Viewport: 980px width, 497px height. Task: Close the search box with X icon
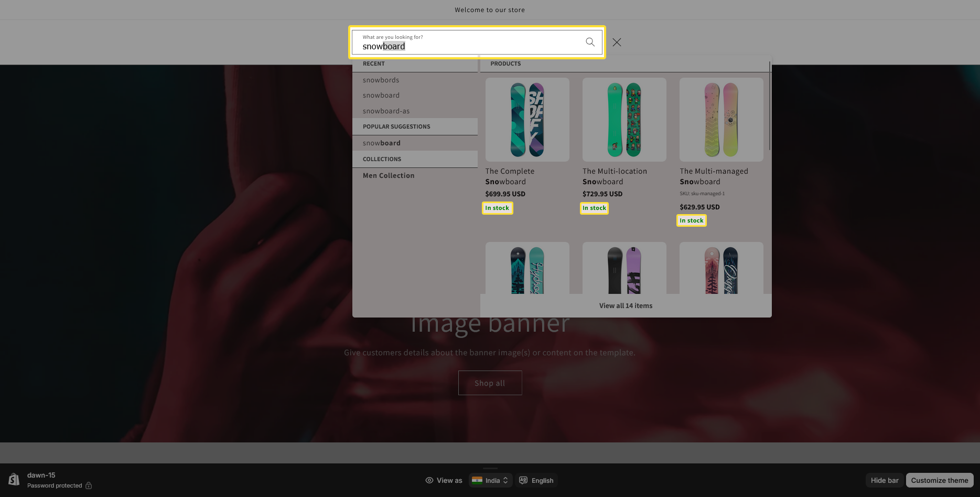point(617,43)
